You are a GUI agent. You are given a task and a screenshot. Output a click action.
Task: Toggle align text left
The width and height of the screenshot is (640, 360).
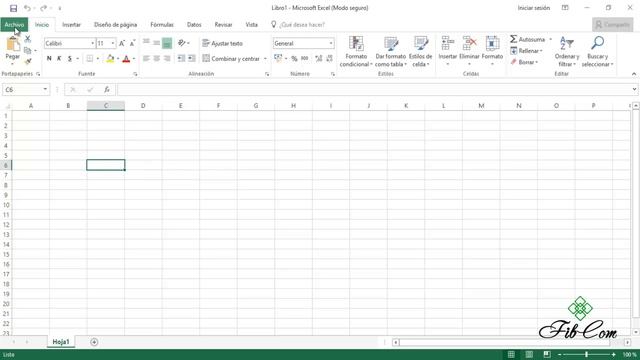(146, 59)
